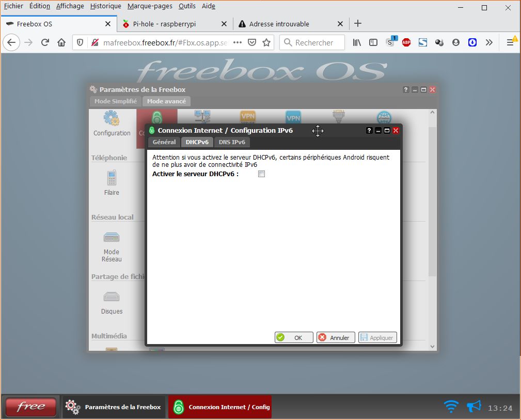This screenshot has width=521, height=420.
Task: Switch to Mode Simplifié tab
Action: (x=116, y=101)
